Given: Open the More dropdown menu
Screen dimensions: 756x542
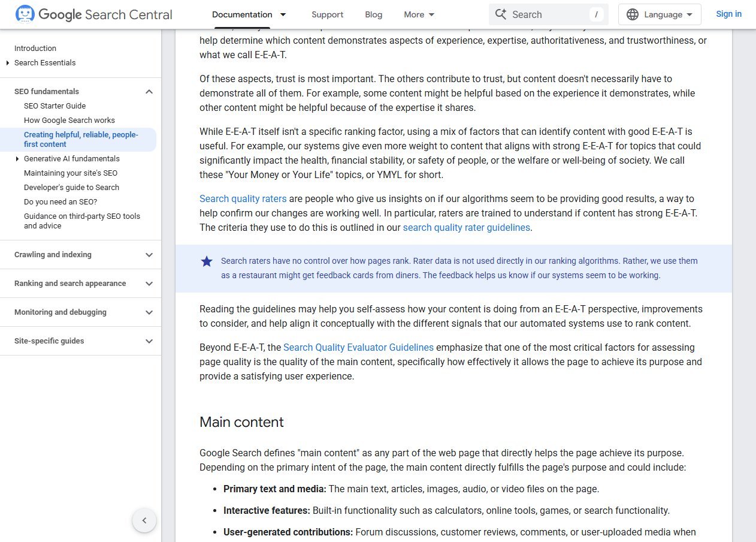Looking at the screenshot, I should click(419, 14).
